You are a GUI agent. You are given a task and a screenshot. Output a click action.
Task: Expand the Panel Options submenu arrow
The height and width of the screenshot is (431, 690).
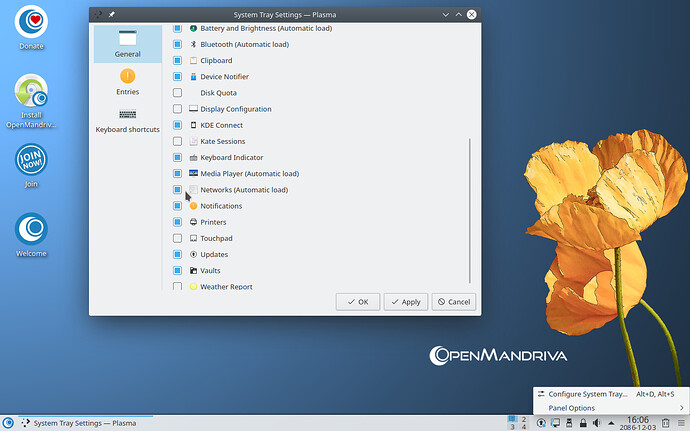[x=681, y=408]
